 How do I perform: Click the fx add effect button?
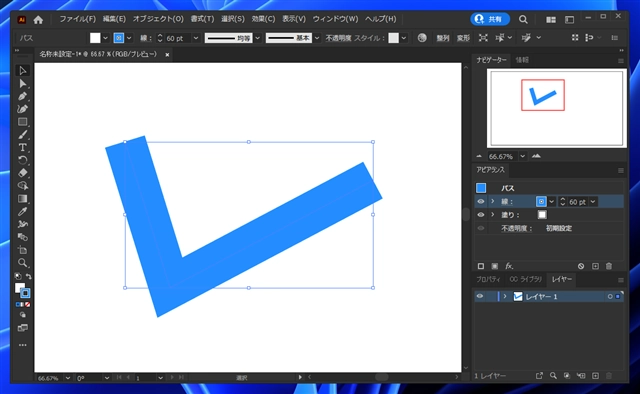pos(509,266)
